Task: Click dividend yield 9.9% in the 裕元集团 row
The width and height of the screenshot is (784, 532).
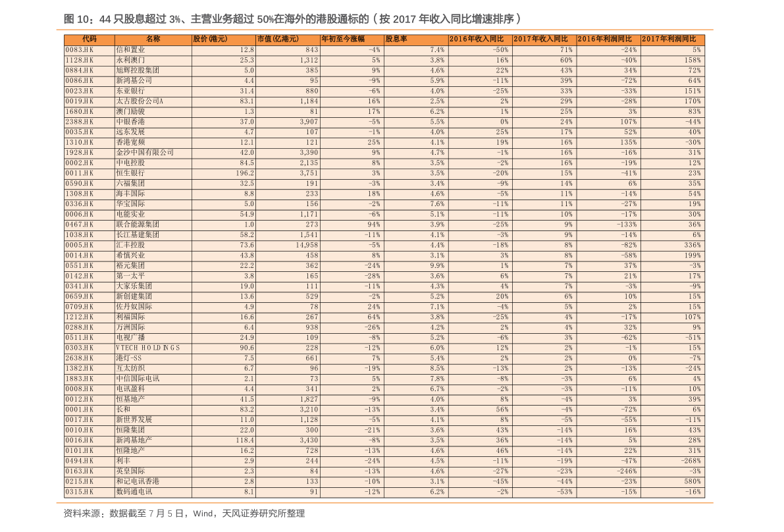Action: point(438,265)
